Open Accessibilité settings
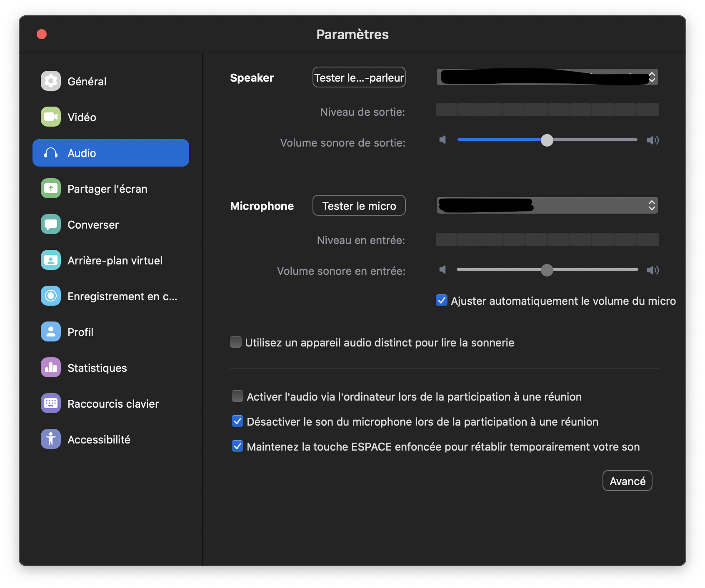 click(x=111, y=439)
